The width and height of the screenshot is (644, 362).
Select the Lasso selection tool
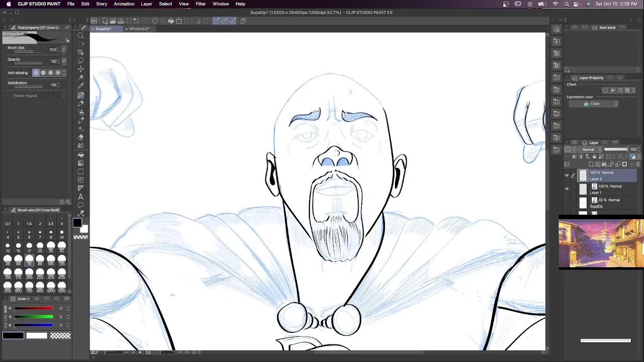point(80,60)
